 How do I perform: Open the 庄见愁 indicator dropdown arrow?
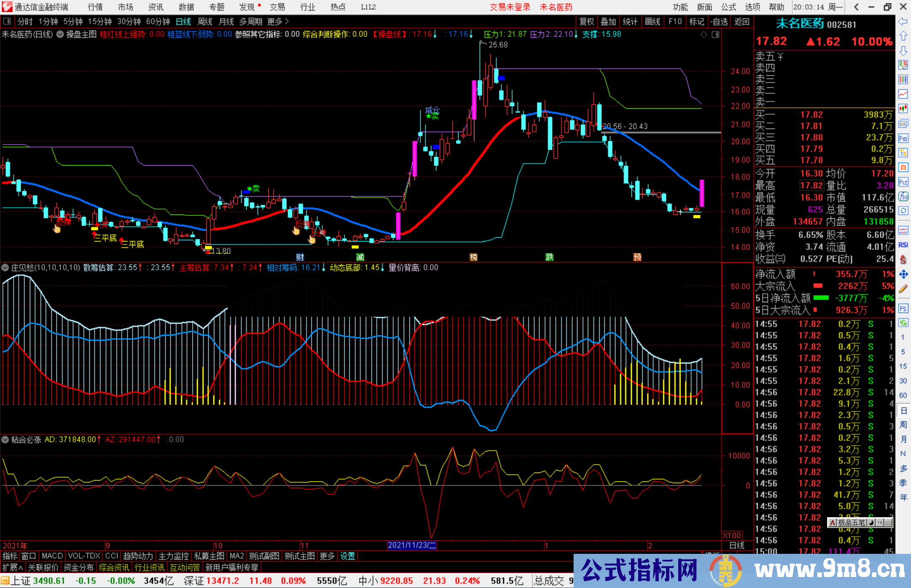(x=5, y=267)
